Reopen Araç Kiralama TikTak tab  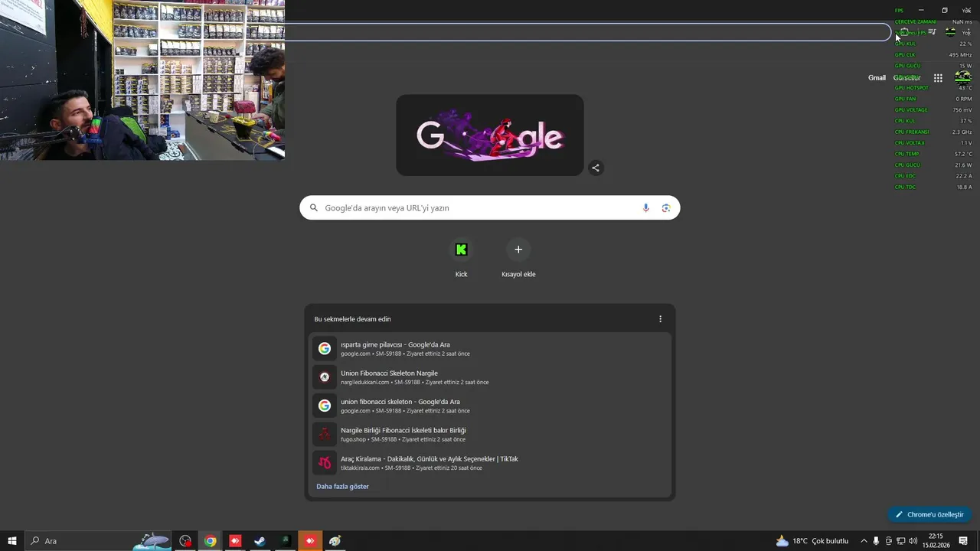[x=490, y=463]
